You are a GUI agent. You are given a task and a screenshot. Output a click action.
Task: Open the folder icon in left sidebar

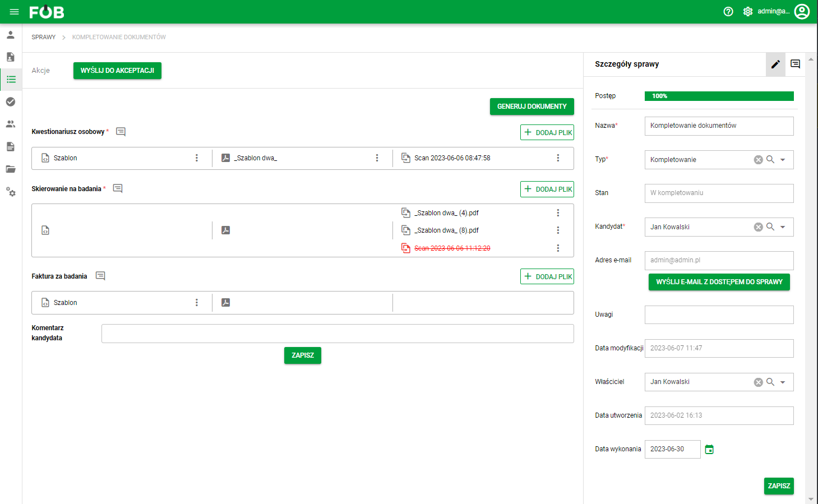tap(11, 169)
